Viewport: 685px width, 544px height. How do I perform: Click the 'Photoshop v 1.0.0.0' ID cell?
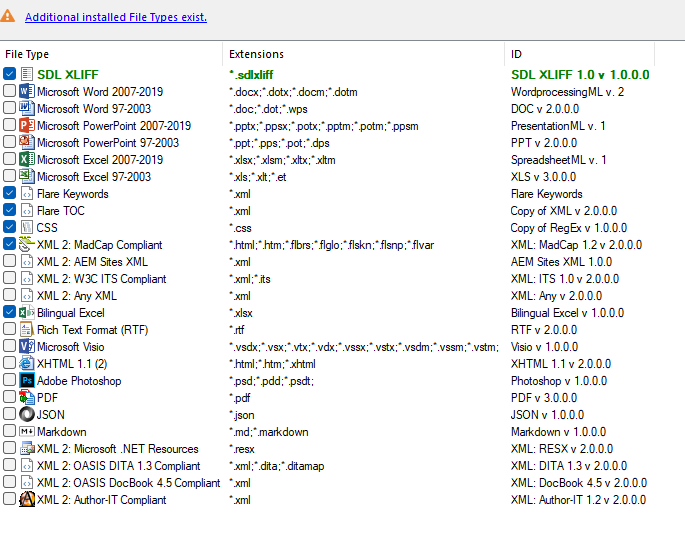tap(559, 381)
